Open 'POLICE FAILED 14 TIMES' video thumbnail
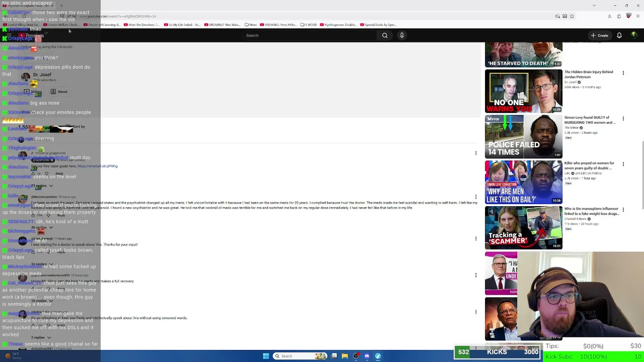Image resolution: width=644 pixels, height=362 pixels. [524, 137]
